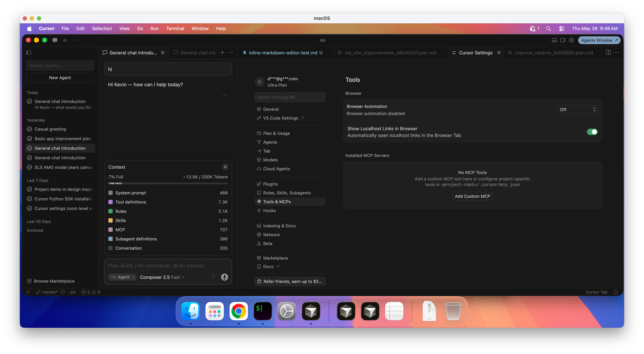Open the "Casual greeting" agent chat
Image resolution: width=644 pixels, height=354 pixels.
tap(60, 129)
